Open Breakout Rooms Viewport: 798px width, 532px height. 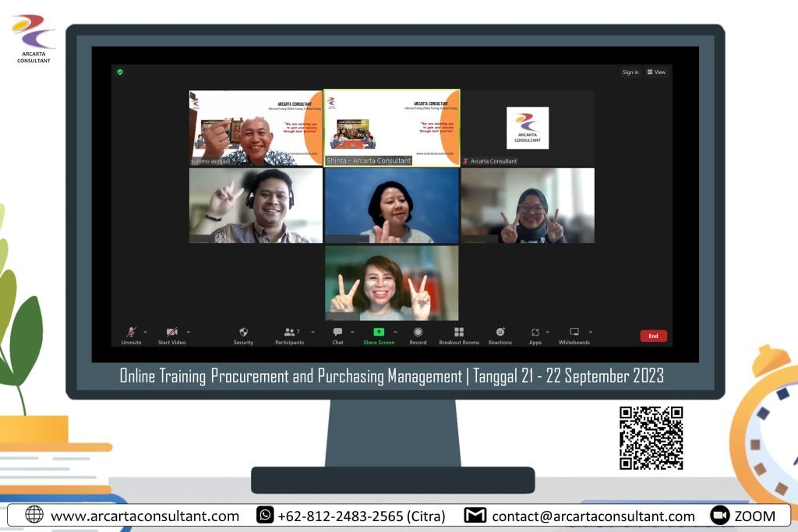(x=459, y=333)
